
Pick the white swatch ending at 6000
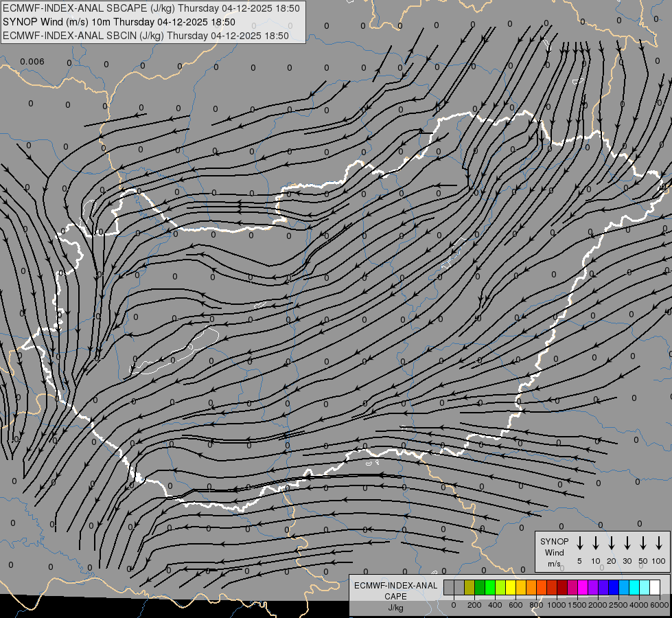pos(656,587)
